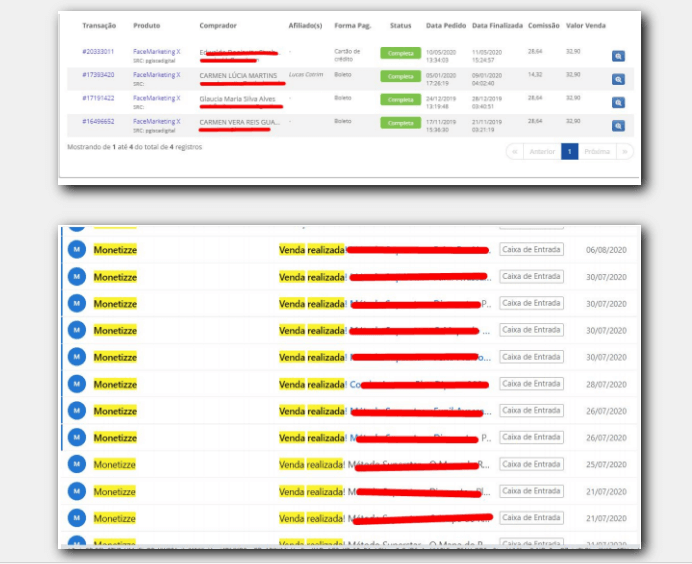Sort by the Data Pedido column header

pyautogui.click(x=446, y=25)
